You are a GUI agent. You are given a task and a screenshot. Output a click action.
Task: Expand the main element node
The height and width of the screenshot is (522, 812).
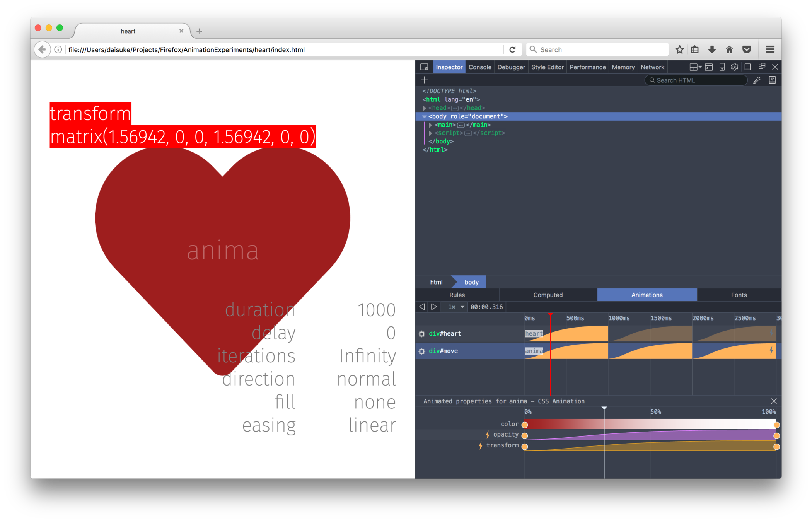[430, 125]
